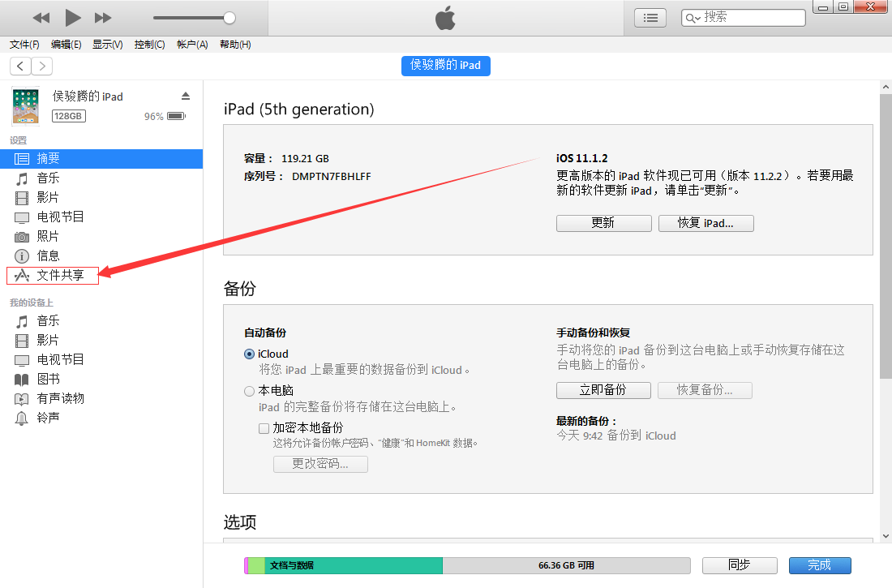Click the 更改密码... button
The width and height of the screenshot is (892, 588).
pyautogui.click(x=320, y=464)
